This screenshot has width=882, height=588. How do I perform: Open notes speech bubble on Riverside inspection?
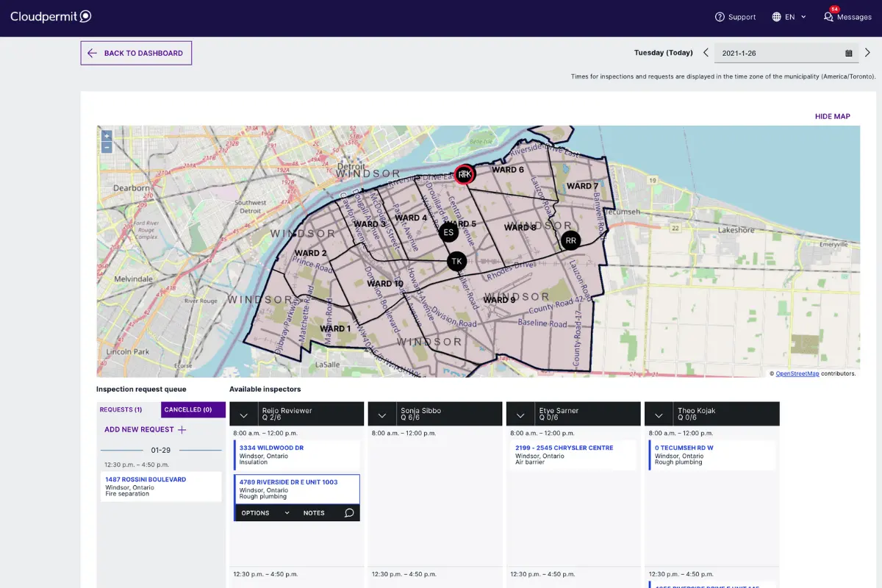click(x=349, y=513)
